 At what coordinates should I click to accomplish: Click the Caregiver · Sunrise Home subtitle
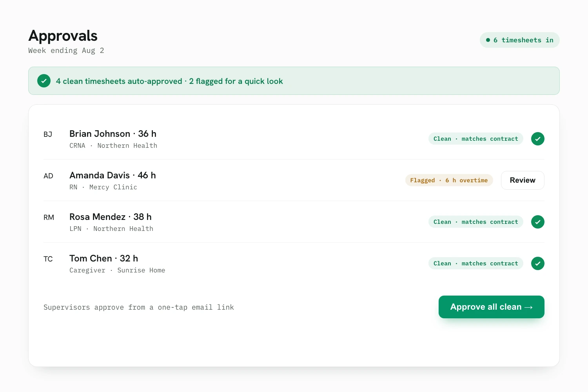point(117,270)
